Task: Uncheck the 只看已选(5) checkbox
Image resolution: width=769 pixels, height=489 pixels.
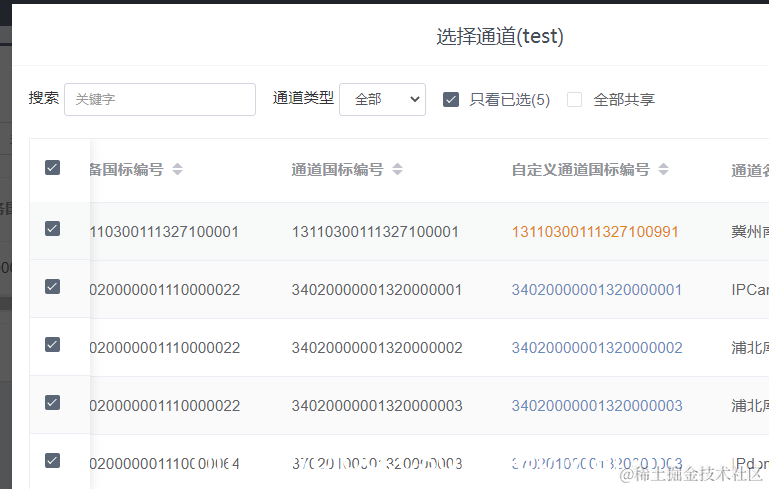Action: click(x=451, y=100)
